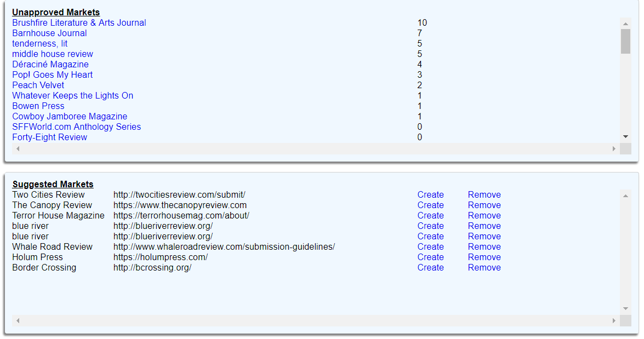Select the Two Cities Review URL text
This screenshot has width=644, height=339.
(x=179, y=195)
